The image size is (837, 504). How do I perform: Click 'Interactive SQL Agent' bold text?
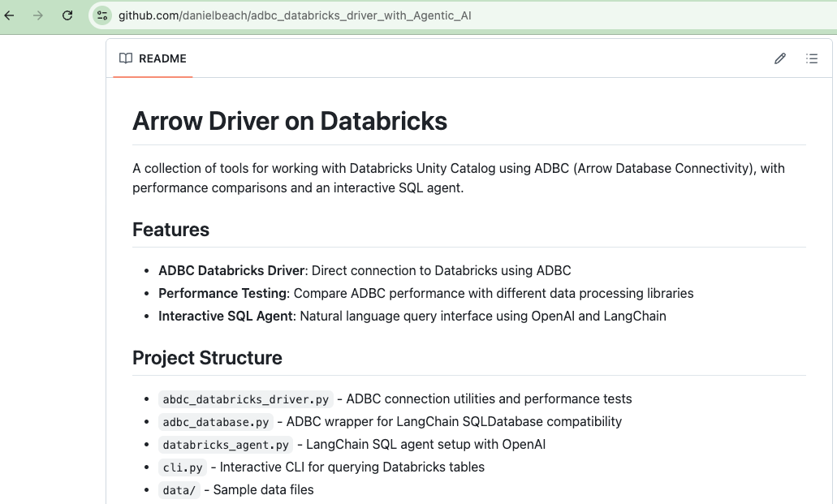click(226, 316)
